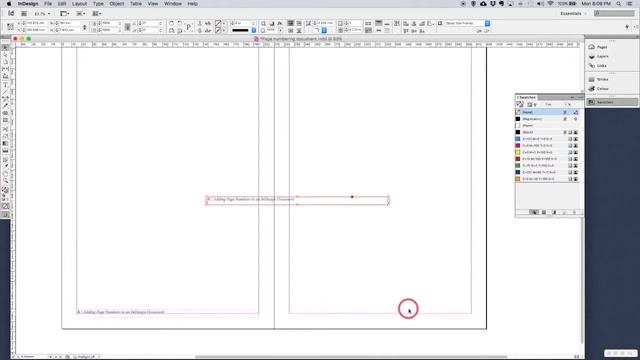Select the Swatches tab in floating panel
The height and width of the screenshot is (360, 640).
527,97
